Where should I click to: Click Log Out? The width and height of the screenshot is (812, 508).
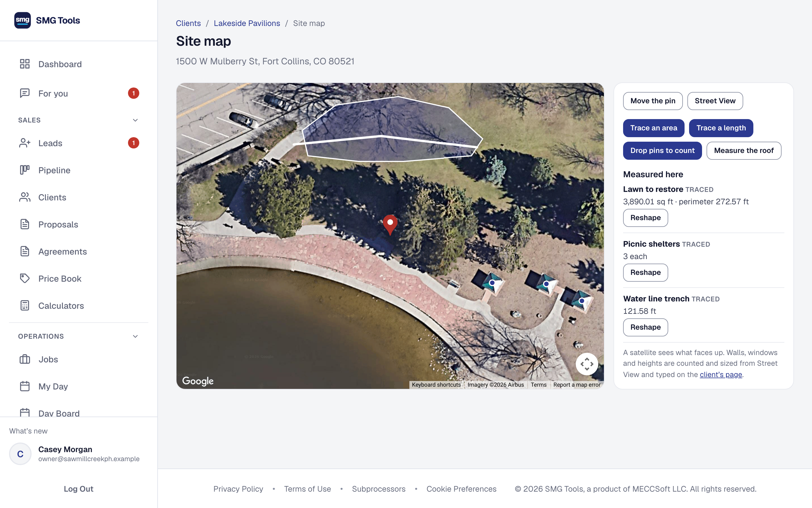tap(78, 489)
